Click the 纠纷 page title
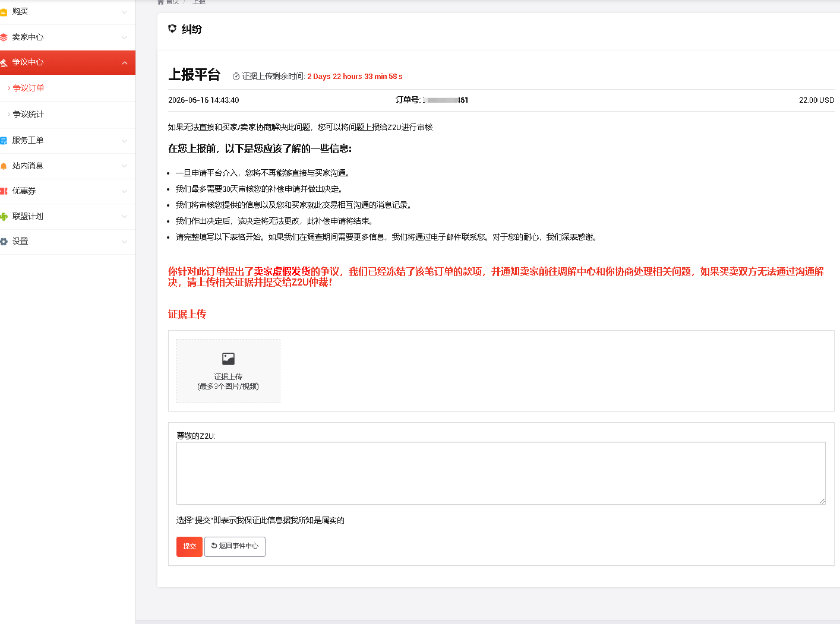Image resolution: width=840 pixels, height=624 pixels. (192, 30)
